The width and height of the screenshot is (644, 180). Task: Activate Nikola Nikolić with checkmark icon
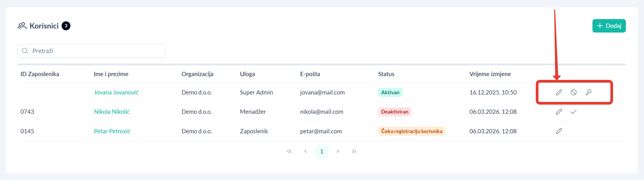click(574, 112)
